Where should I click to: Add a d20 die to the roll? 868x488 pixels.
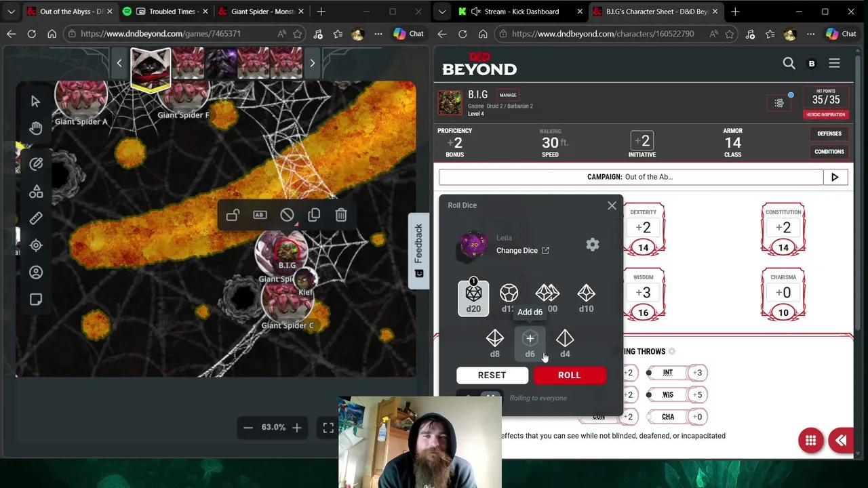[x=473, y=298]
